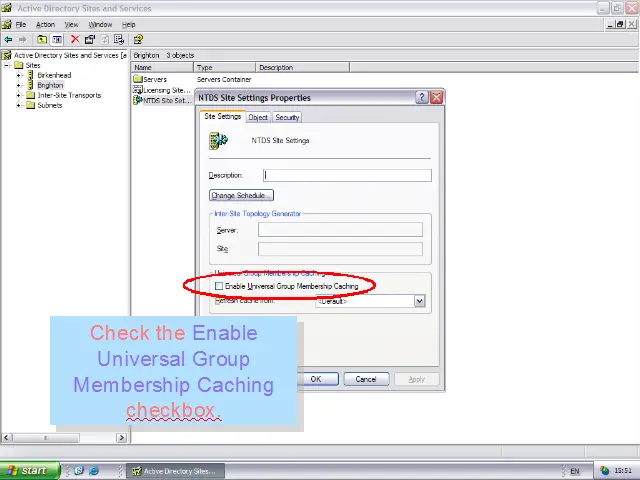
Task: Click the Licensing Site Settings icon
Action: (138, 90)
